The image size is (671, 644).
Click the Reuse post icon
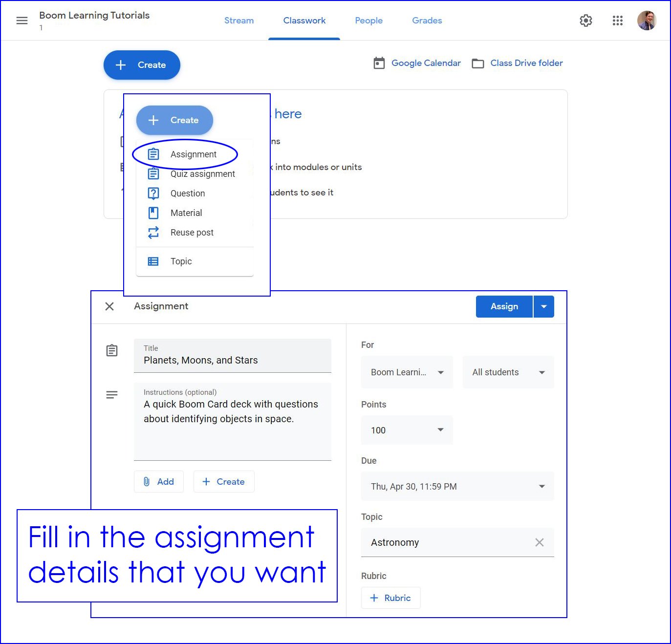(x=153, y=232)
